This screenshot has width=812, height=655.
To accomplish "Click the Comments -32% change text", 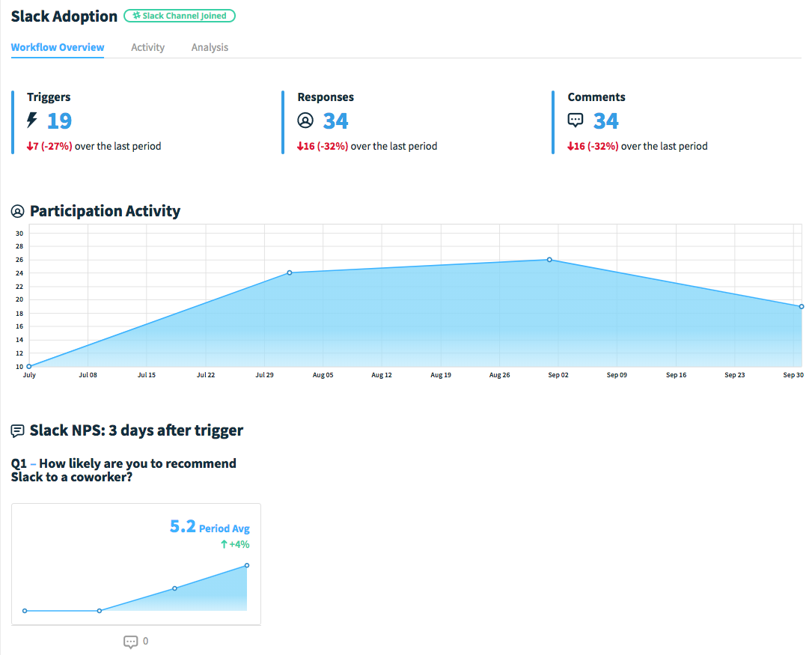I will click(x=593, y=146).
